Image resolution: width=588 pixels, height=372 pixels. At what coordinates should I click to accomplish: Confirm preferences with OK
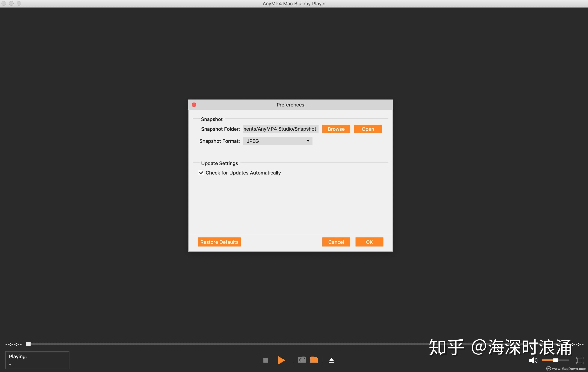369,242
